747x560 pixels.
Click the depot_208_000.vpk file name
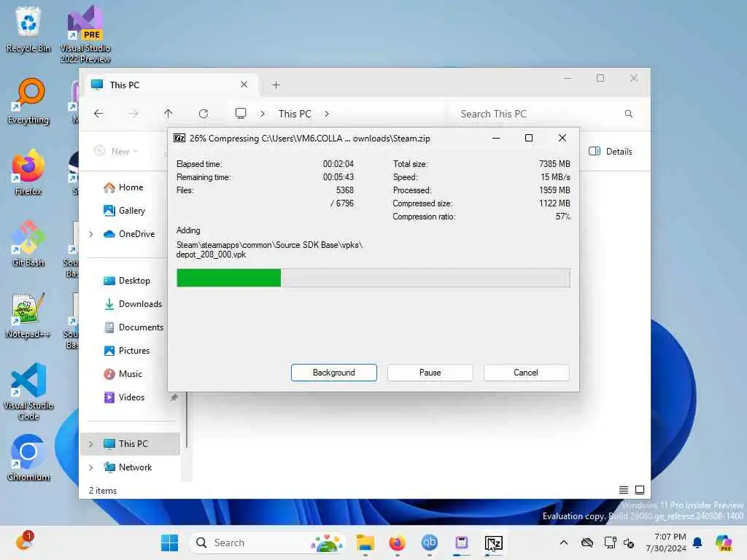(211, 254)
